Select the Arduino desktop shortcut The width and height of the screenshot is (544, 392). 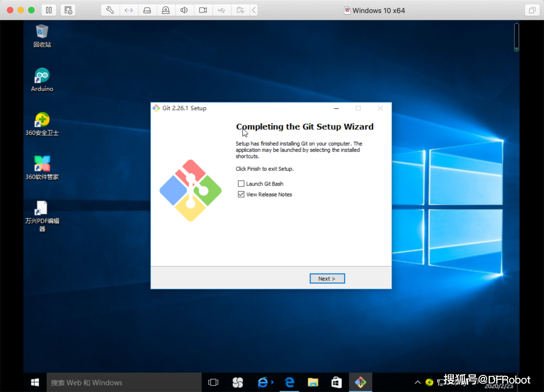click(x=42, y=80)
